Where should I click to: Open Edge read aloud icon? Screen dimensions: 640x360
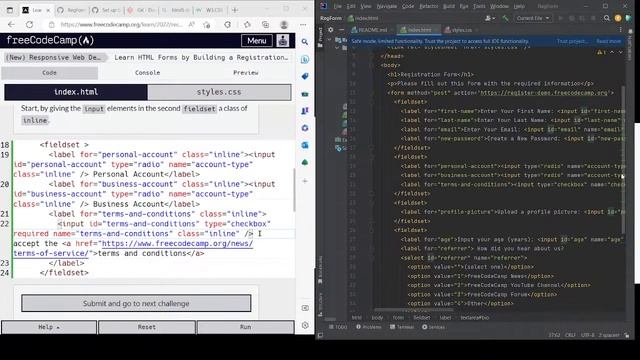coord(191,24)
